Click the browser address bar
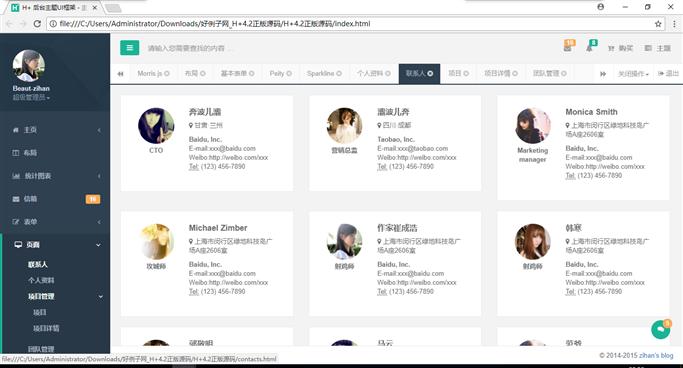Image resolution: width=683 pixels, height=368 pixels. [x=355, y=24]
